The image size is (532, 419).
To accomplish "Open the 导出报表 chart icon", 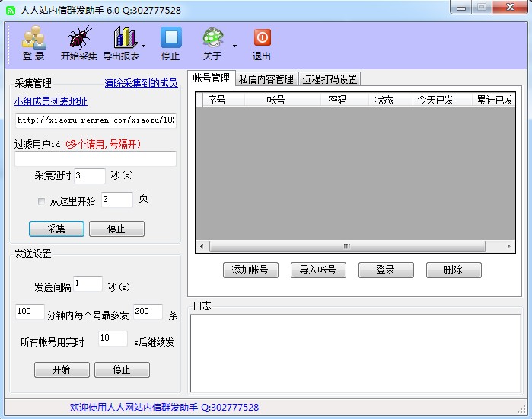I will tap(125, 37).
